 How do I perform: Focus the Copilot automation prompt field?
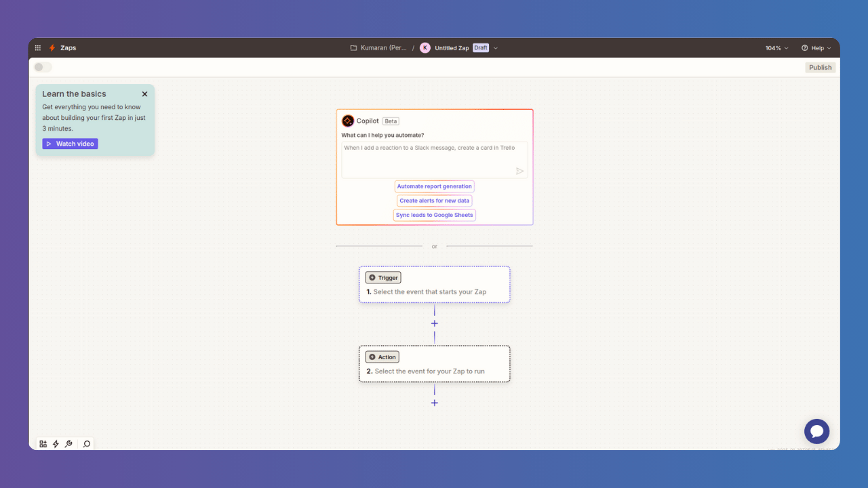click(x=435, y=160)
